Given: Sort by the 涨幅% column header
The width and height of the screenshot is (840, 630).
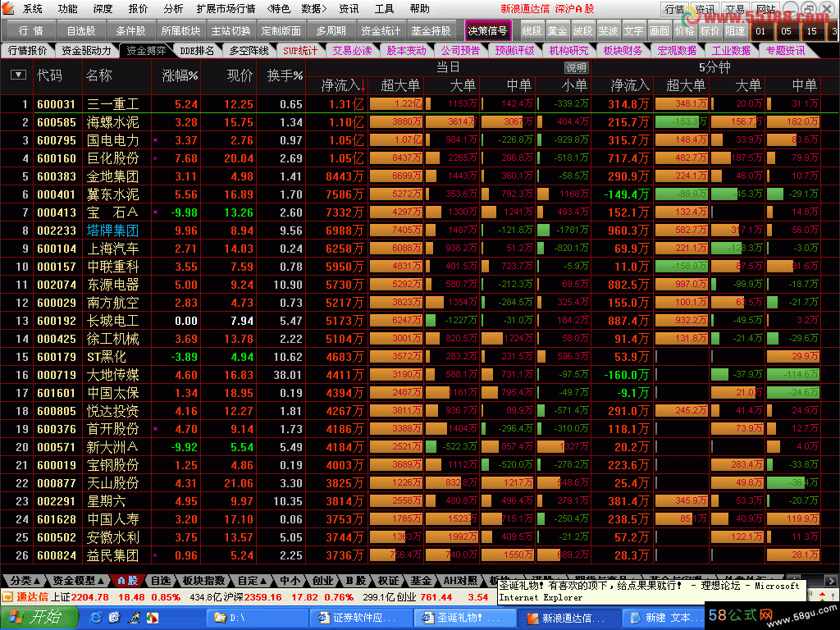Looking at the screenshot, I should (180, 75).
